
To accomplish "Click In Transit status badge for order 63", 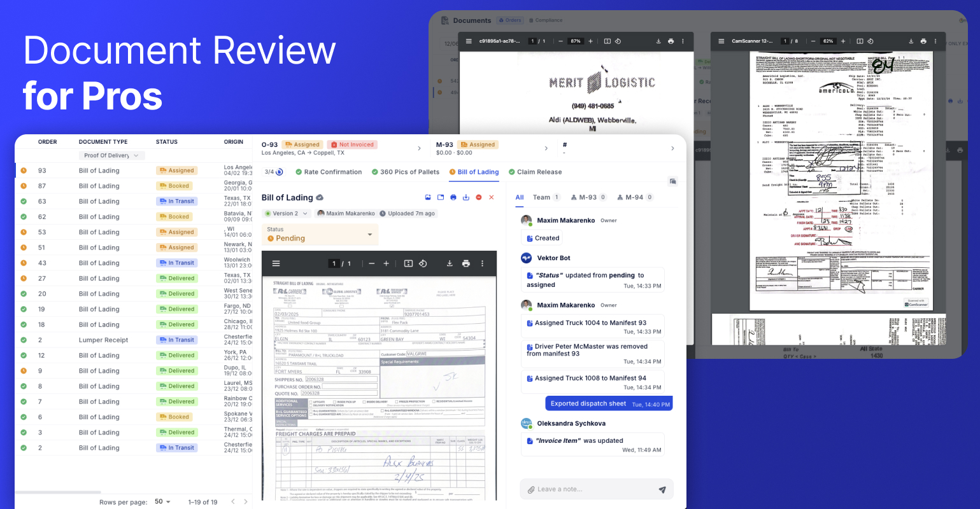I will 178,201.
